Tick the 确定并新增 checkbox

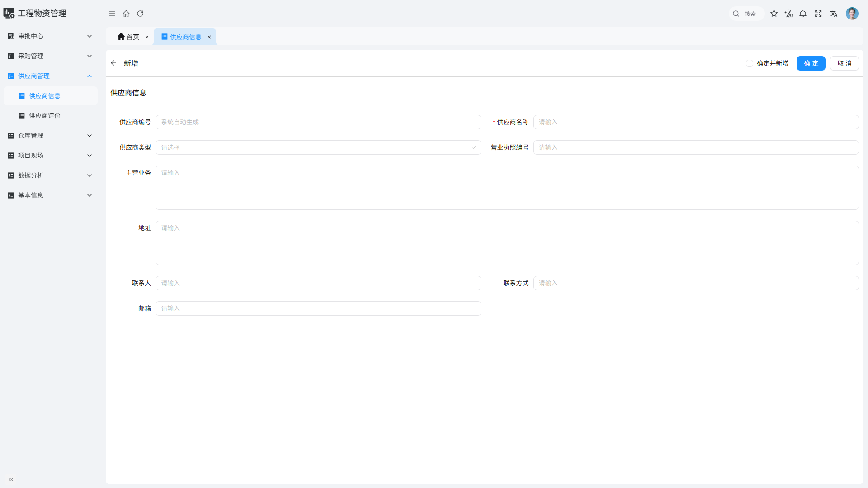(750, 63)
